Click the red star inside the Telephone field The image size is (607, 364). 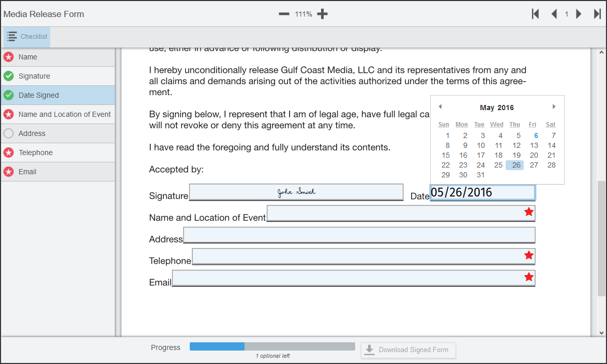[x=529, y=255]
